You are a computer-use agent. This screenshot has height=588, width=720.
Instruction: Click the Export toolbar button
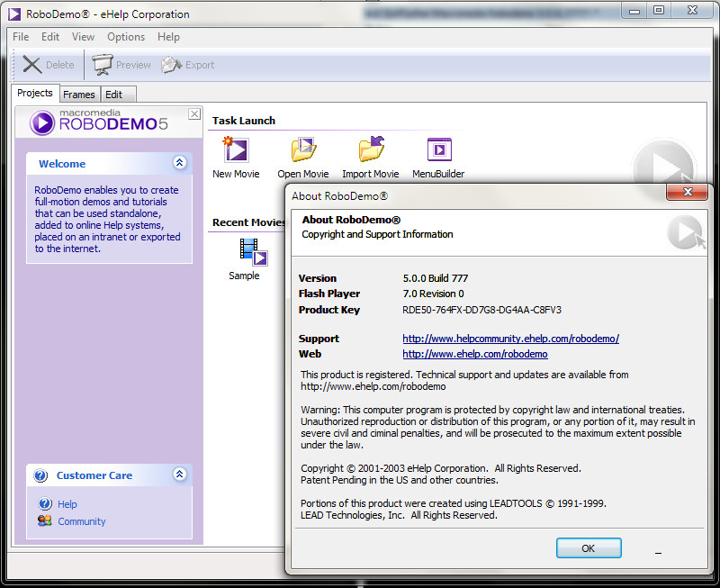tap(188, 65)
